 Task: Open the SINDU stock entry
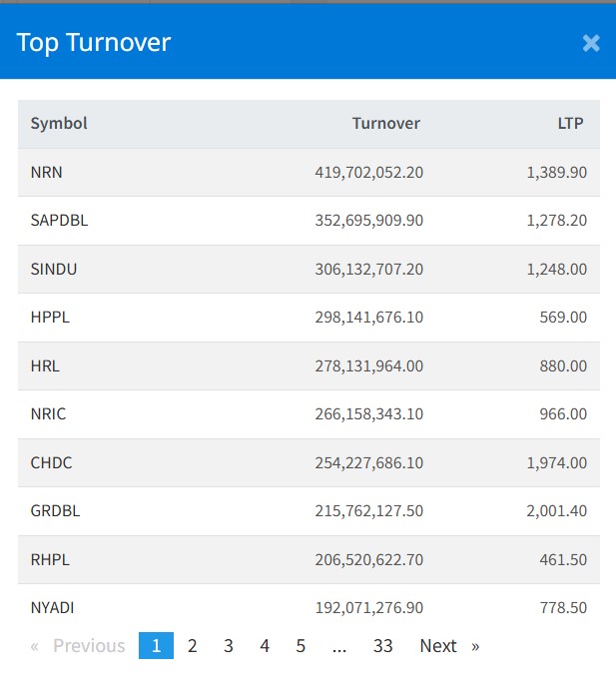(x=54, y=269)
